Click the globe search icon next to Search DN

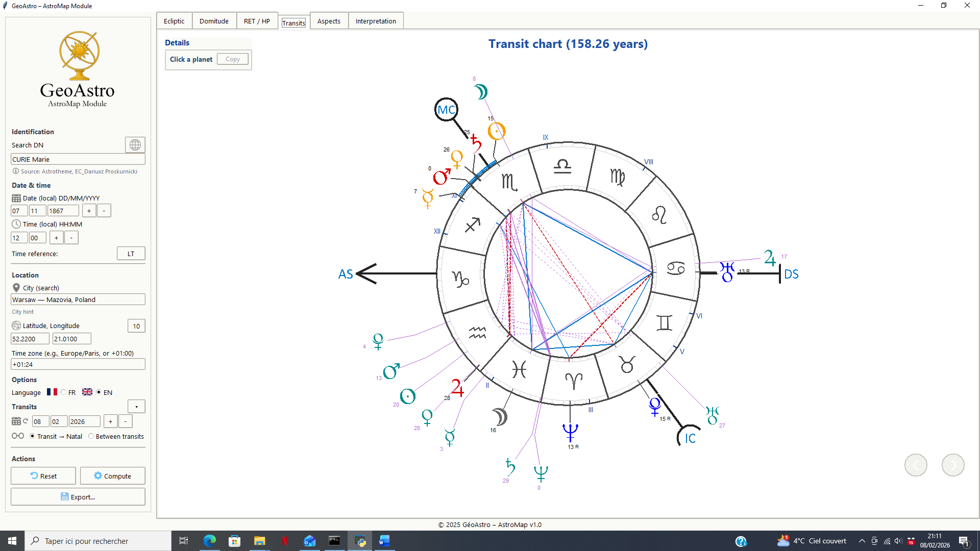click(x=135, y=145)
